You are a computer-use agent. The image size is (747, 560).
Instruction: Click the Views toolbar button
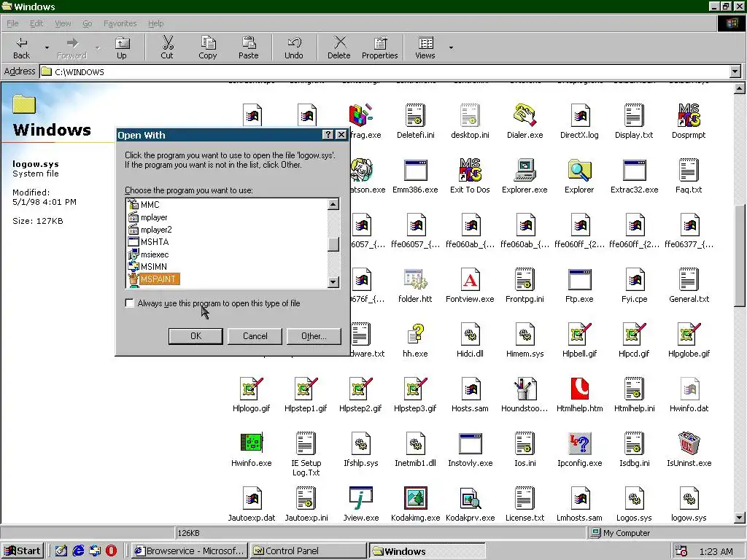pos(425,47)
